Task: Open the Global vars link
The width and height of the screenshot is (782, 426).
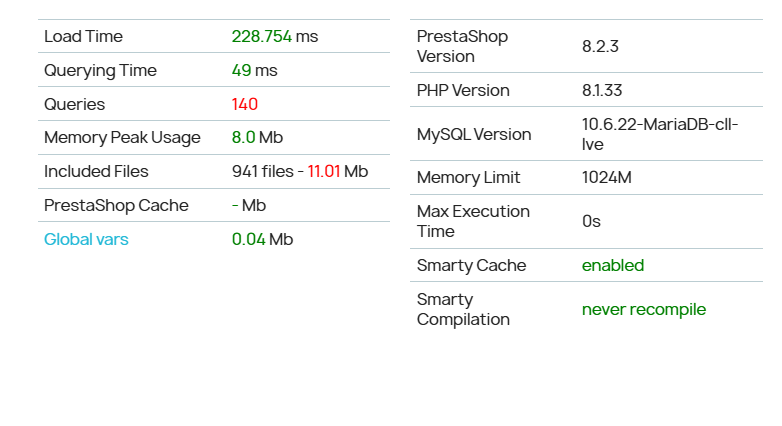Action: click(86, 239)
